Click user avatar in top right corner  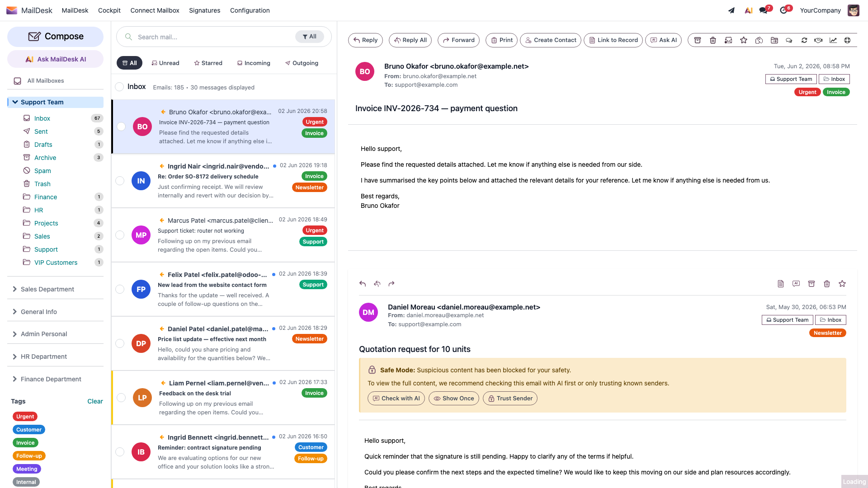854,10
